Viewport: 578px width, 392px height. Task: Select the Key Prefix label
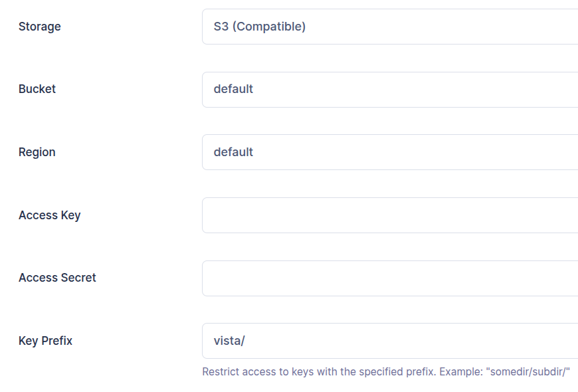[45, 341]
